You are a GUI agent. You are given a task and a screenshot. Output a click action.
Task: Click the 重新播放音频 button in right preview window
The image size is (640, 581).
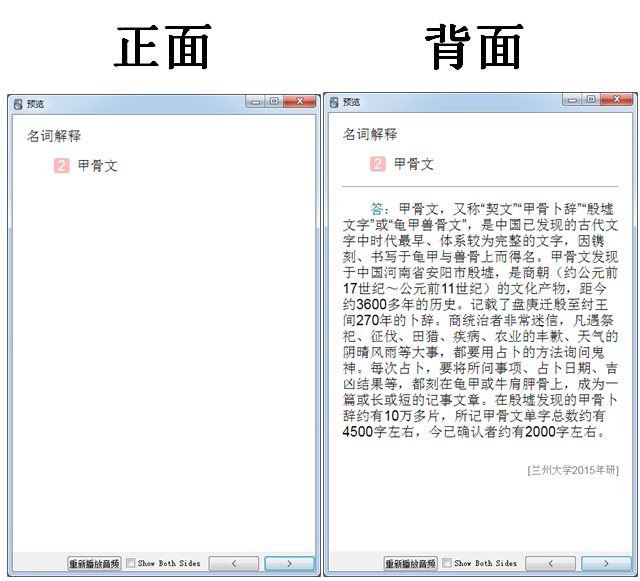pos(411,563)
